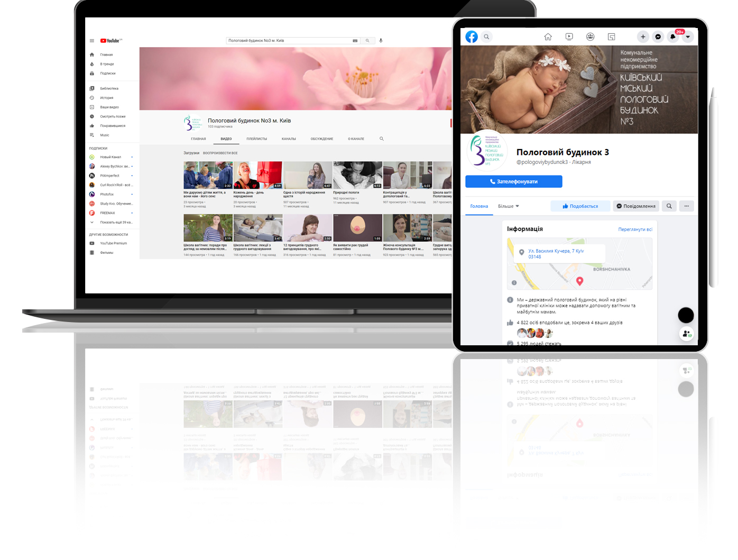
Task: Open the Facebook contacts people floating button
Action: 686,334
